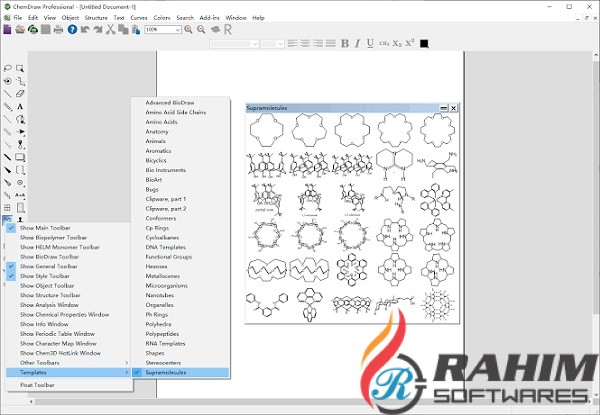Screen dimensions: 600x415
Task: Select the Marquee selection tool
Action: (20, 68)
